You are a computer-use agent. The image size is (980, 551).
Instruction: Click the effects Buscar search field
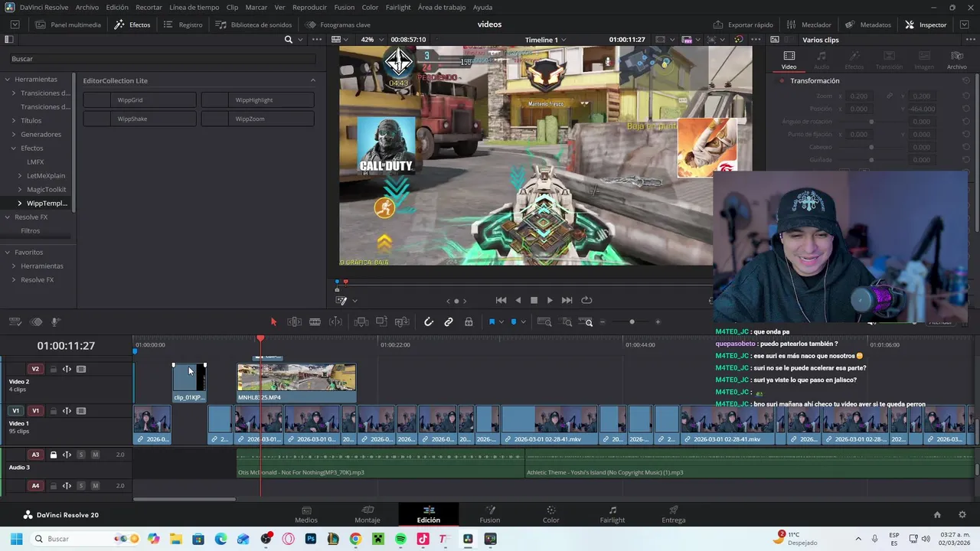click(163, 59)
